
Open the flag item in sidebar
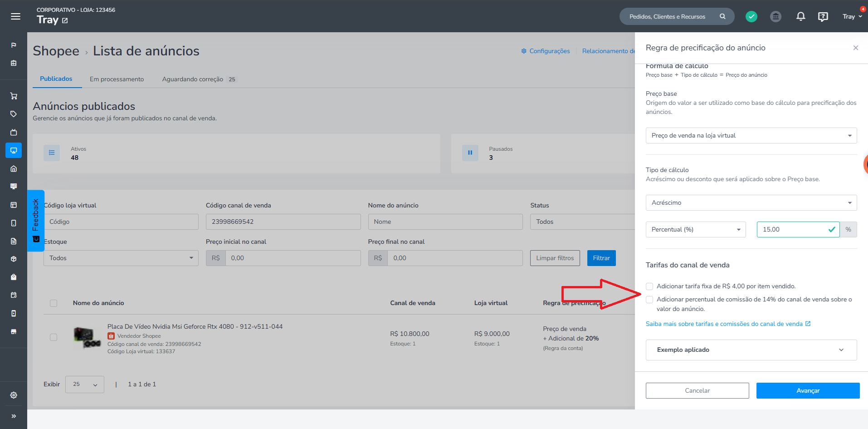coord(14,45)
